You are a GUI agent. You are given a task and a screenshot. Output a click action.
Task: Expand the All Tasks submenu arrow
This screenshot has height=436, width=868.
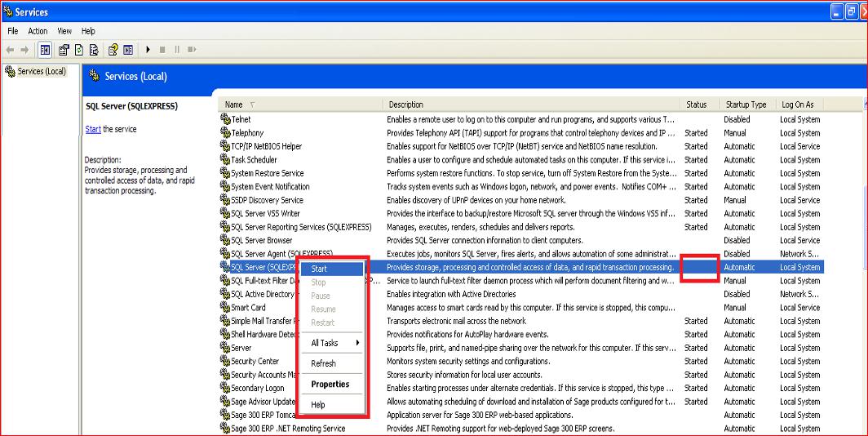[x=357, y=343]
